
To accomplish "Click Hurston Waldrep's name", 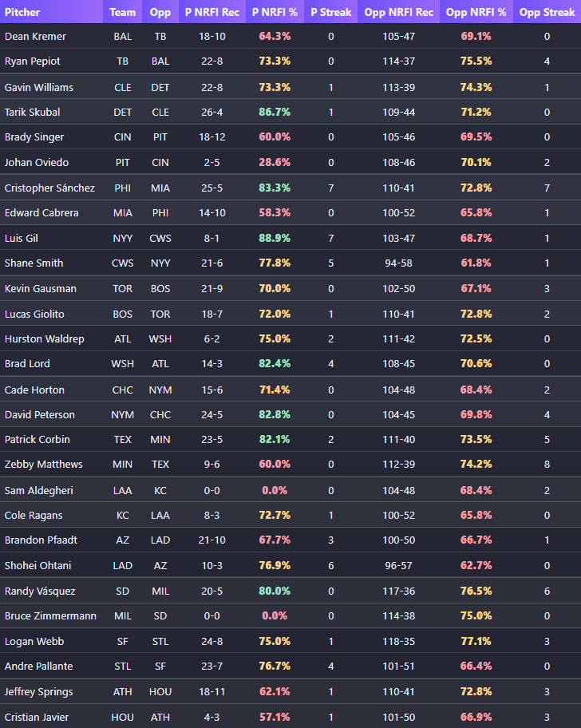I will 45,339.
